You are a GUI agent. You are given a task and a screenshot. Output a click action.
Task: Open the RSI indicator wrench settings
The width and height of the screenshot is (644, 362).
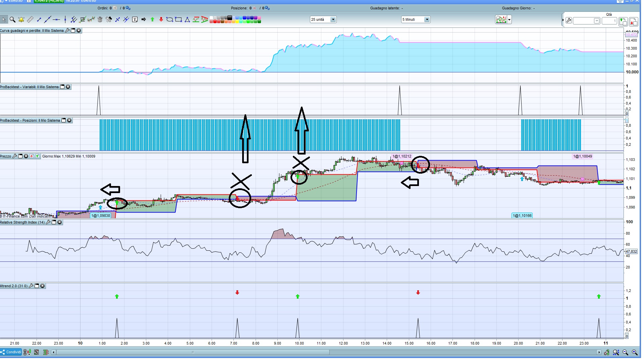(x=48, y=222)
